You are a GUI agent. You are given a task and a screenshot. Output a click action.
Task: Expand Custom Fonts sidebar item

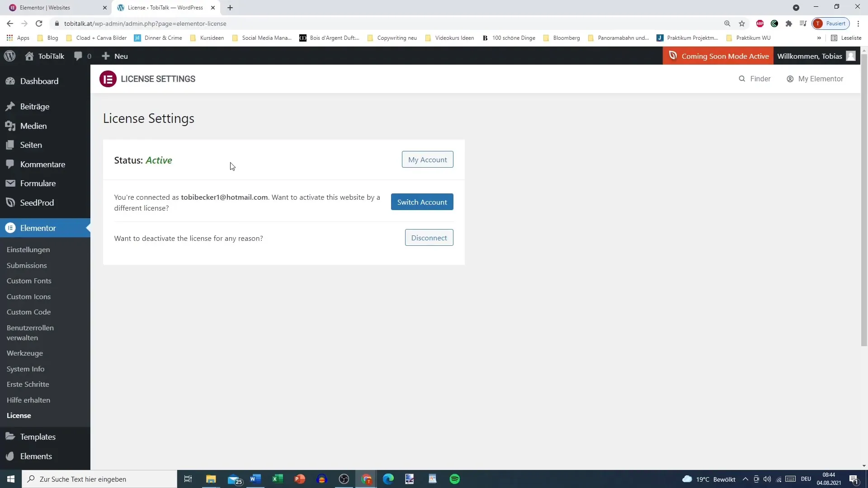(28, 281)
